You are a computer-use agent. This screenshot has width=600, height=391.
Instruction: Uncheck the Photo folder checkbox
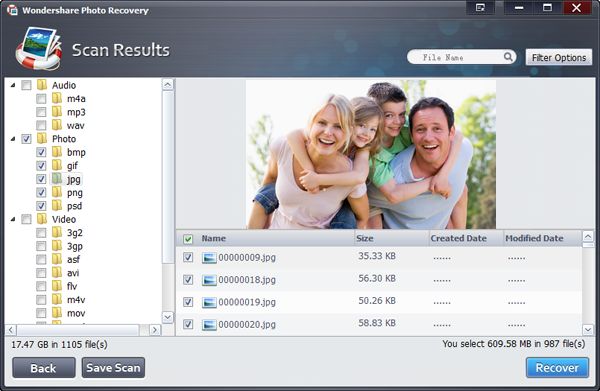click(x=26, y=139)
